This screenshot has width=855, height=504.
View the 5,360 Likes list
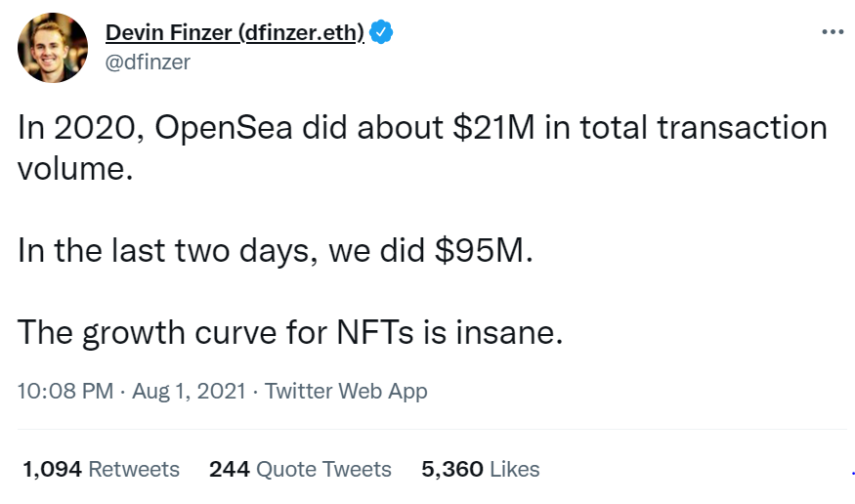coord(481,469)
